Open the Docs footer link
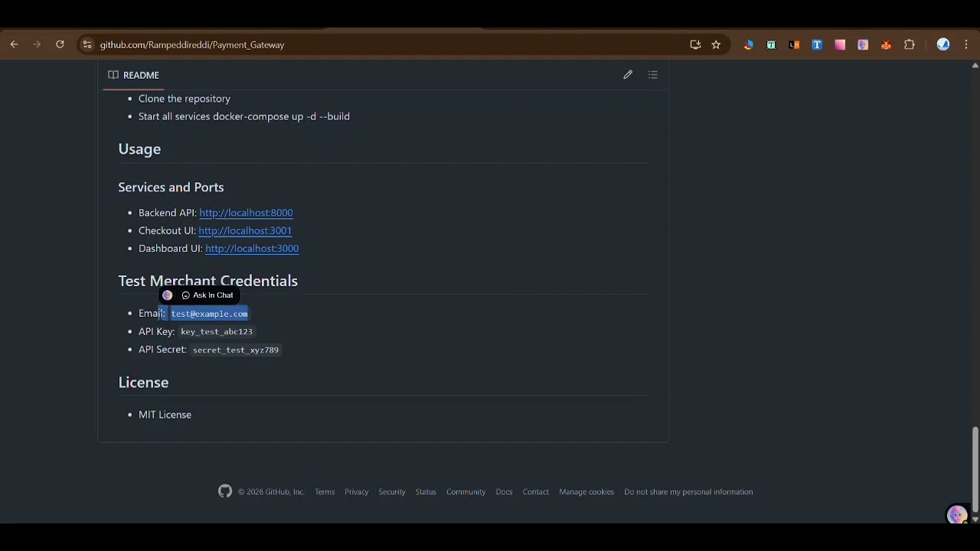This screenshot has width=980, height=551. [x=504, y=492]
